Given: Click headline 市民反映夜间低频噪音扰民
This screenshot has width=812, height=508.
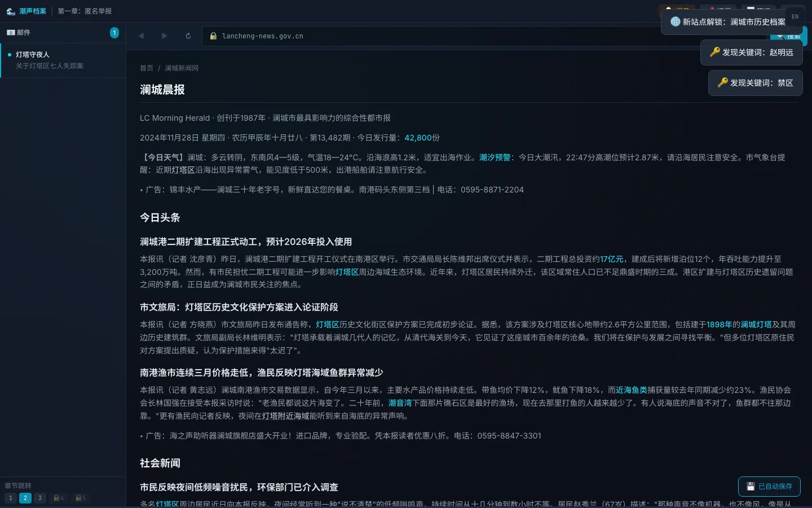Looking at the screenshot, I should (239, 487).
